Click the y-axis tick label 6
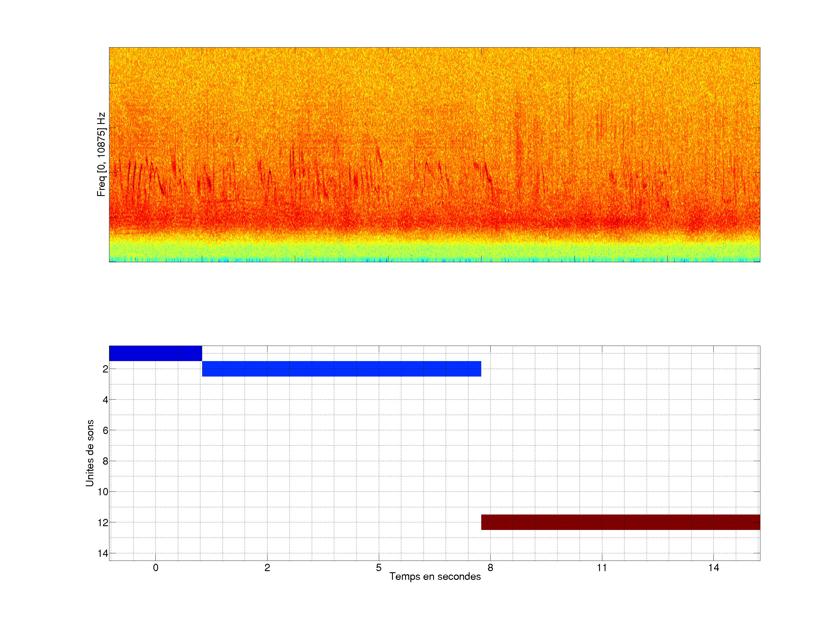 [105, 430]
